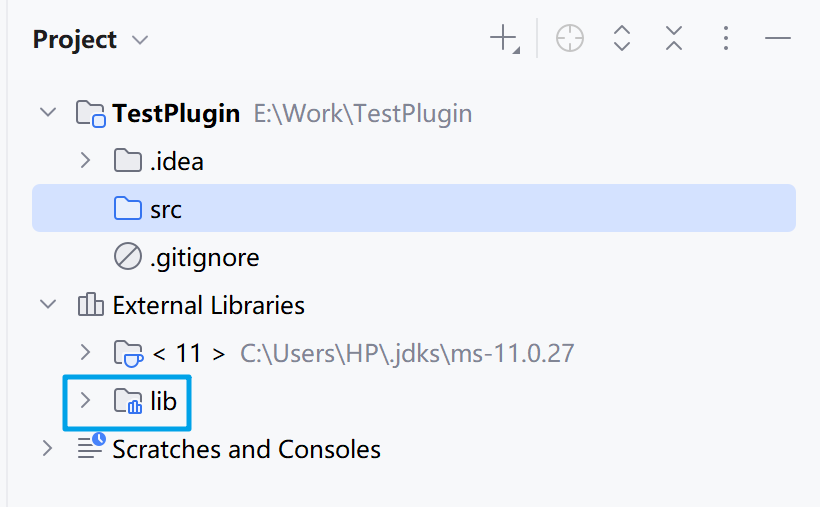Hide the Project tool window

click(x=778, y=39)
